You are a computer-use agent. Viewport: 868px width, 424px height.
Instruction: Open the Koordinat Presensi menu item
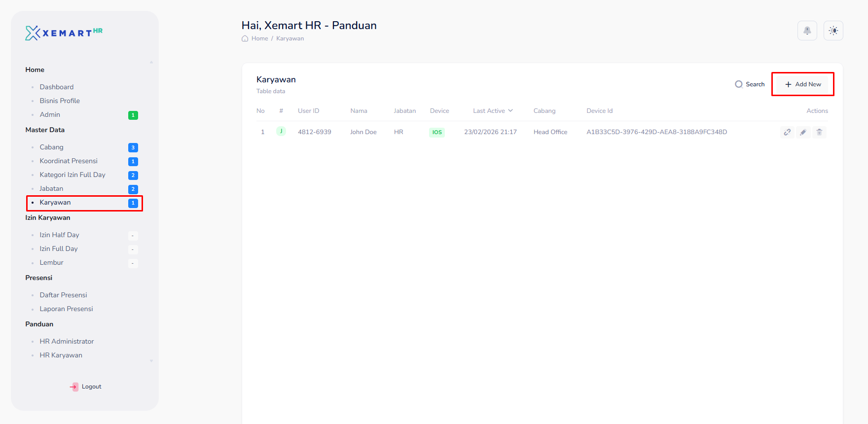click(69, 161)
